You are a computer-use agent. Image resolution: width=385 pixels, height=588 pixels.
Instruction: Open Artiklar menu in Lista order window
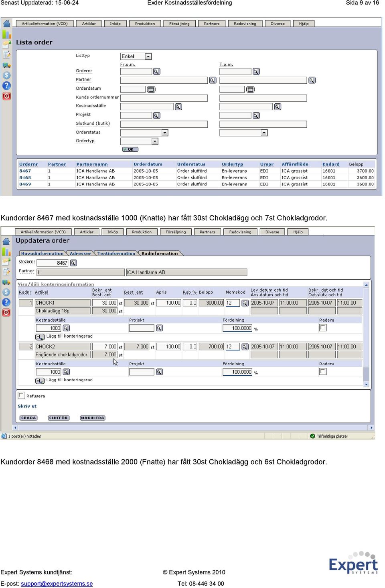click(x=89, y=24)
